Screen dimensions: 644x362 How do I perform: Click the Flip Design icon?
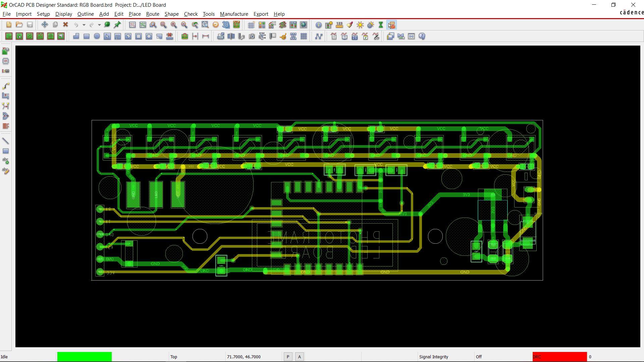pos(236,25)
